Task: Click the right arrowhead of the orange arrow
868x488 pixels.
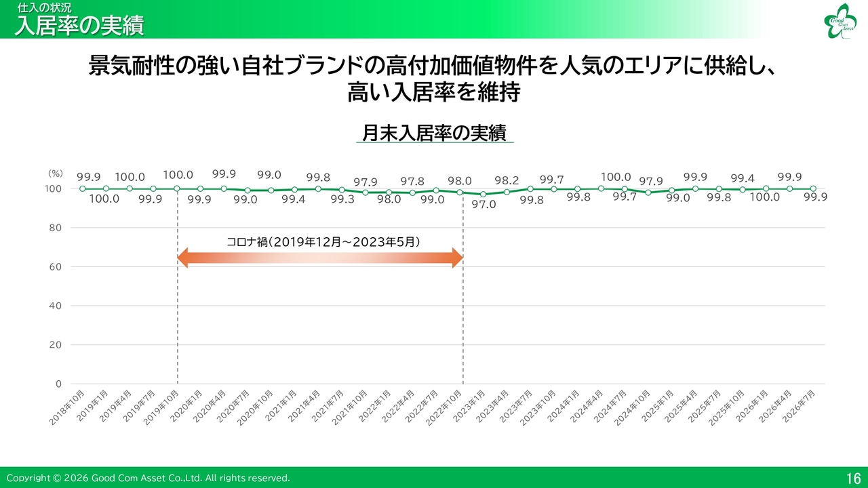Action: pyautogui.click(x=458, y=258)
